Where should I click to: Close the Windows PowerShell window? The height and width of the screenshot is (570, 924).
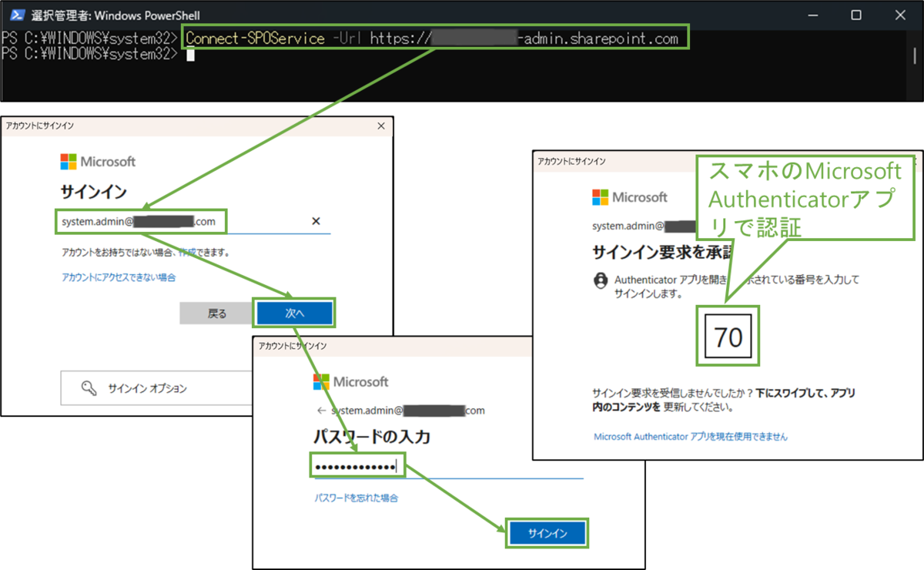click(x=899, y=15)
